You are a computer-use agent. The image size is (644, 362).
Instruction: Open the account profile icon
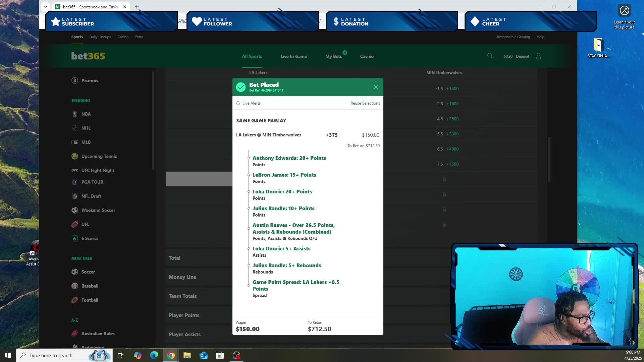(538, 56)
